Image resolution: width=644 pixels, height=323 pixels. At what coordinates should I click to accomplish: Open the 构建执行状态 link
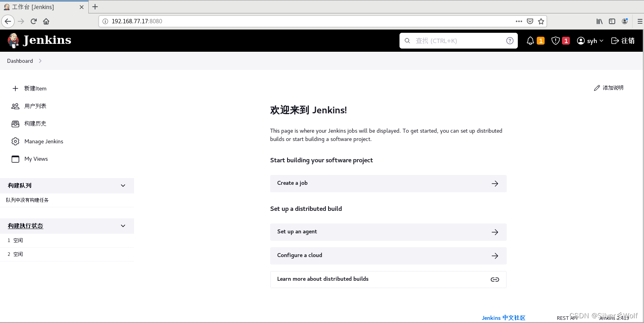coord(26,226)
